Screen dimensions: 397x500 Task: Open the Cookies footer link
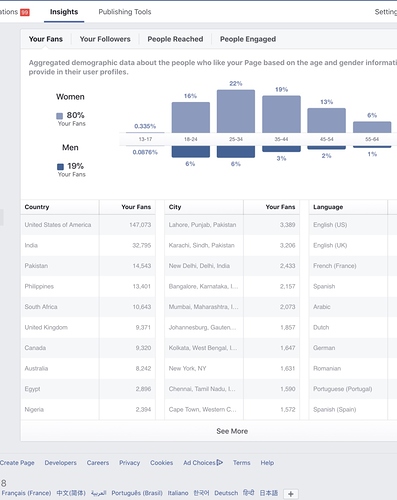(x=161, y=463)
